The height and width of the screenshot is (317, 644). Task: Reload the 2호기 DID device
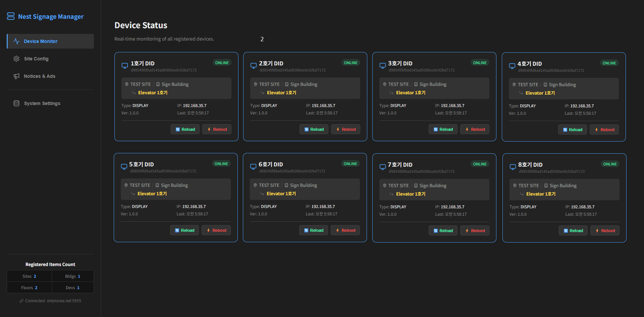314,129
